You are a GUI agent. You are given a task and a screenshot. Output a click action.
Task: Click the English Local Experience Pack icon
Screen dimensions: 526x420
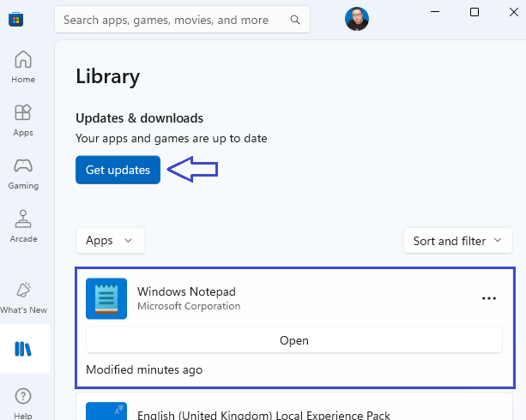click(106, 410)
